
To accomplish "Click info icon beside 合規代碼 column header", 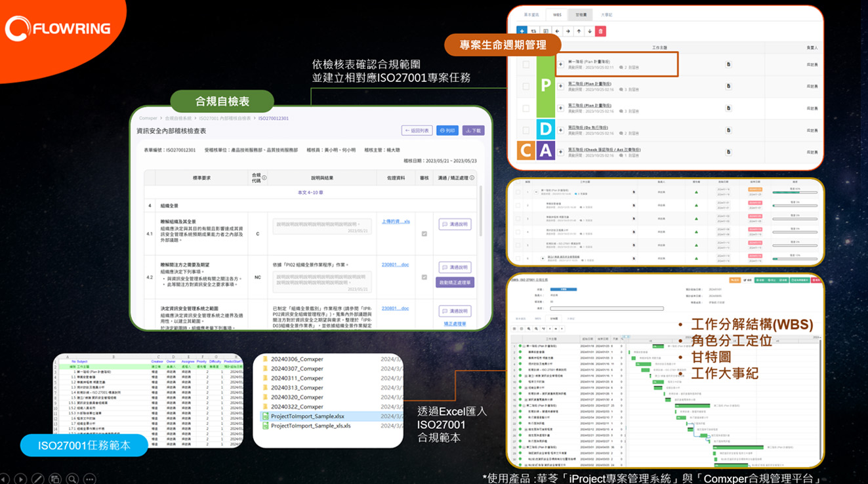I will [x=264, y=178].
